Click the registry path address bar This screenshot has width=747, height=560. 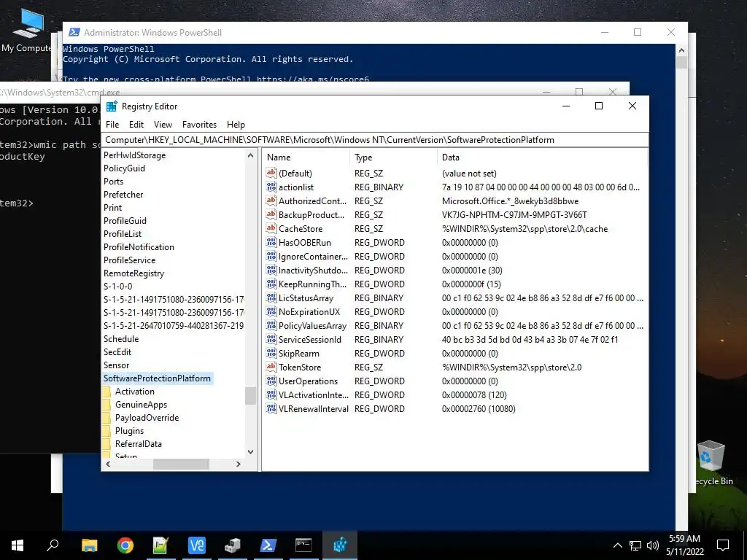pos(374,140)
